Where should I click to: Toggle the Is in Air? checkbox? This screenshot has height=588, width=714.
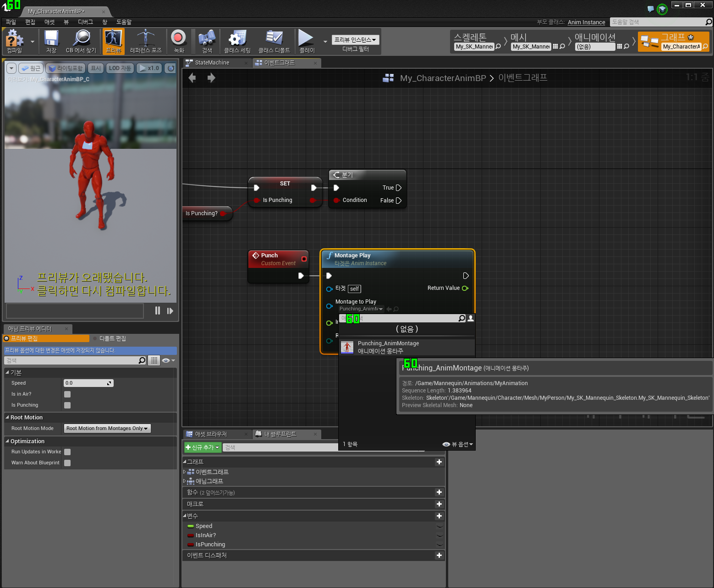(x=67, y=394)
